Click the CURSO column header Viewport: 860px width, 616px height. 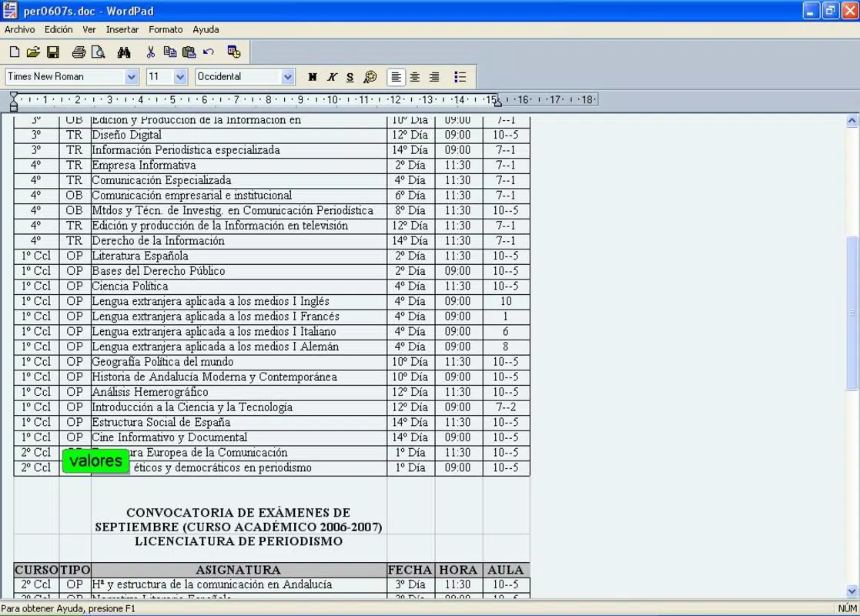click(36, 570)
